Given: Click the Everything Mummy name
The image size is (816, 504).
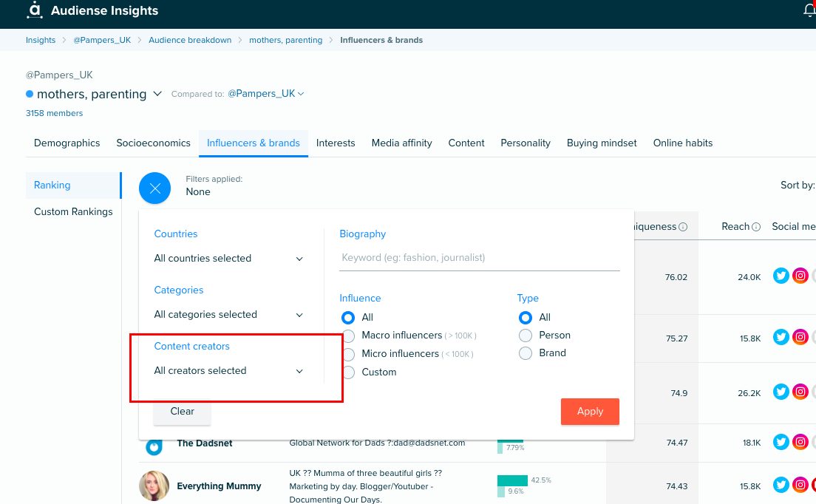Looking at the screenshot, I should [219, 486].
